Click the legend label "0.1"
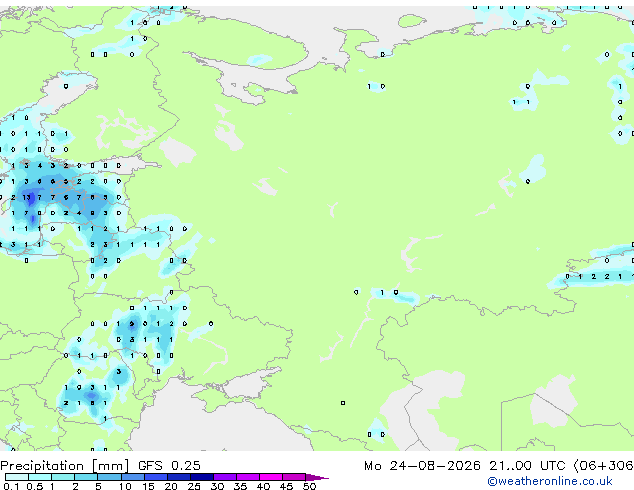Image resolution: width=634 pixels, height=490 pixels. point(11,486)
